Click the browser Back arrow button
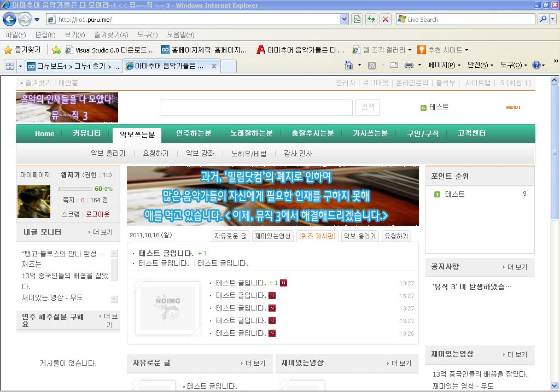Screen dimensions: 560x392 click(x=9, y=20)
